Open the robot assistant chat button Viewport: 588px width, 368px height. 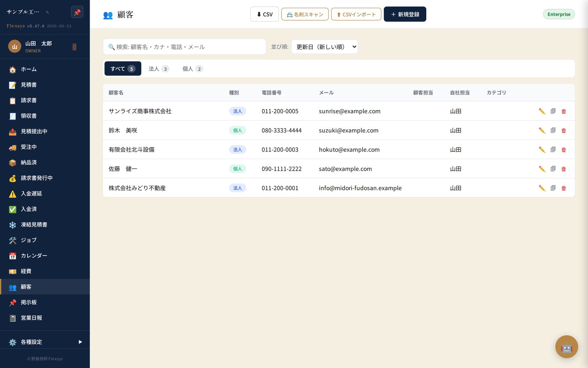coord(566,347)
